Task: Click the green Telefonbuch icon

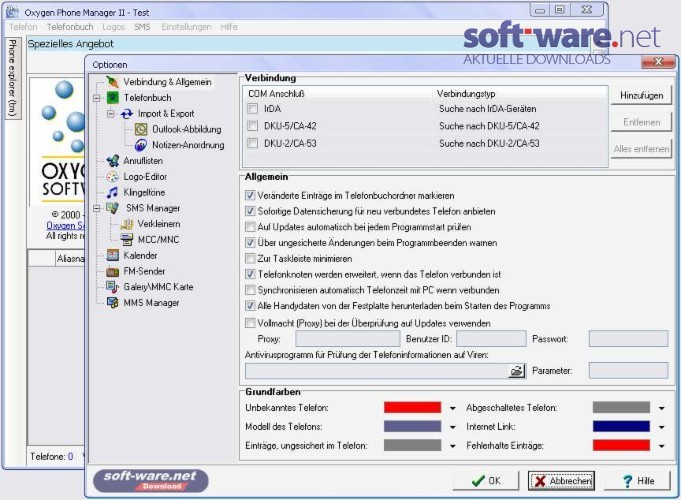Action: [x=112, y=97]
